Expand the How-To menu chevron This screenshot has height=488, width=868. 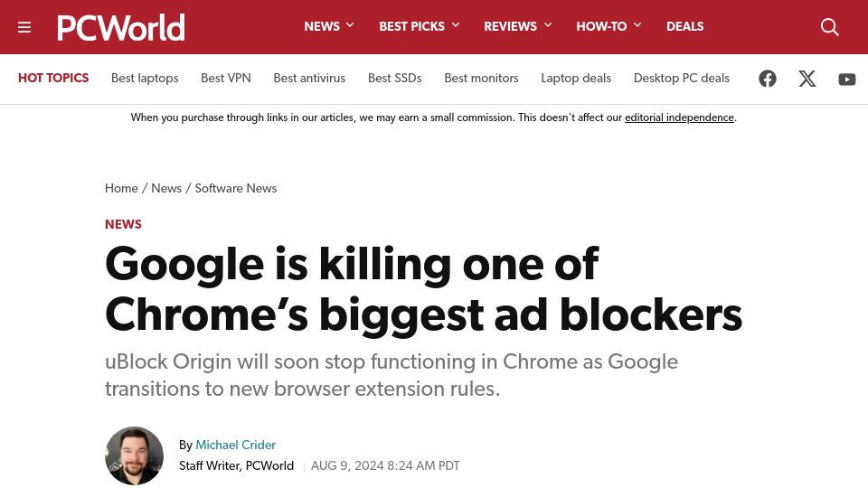click(x=637, y=25)
